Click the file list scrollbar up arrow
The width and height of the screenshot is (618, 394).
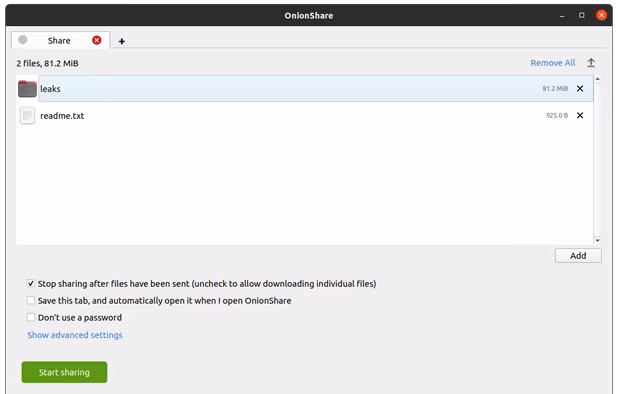point(598,79)
